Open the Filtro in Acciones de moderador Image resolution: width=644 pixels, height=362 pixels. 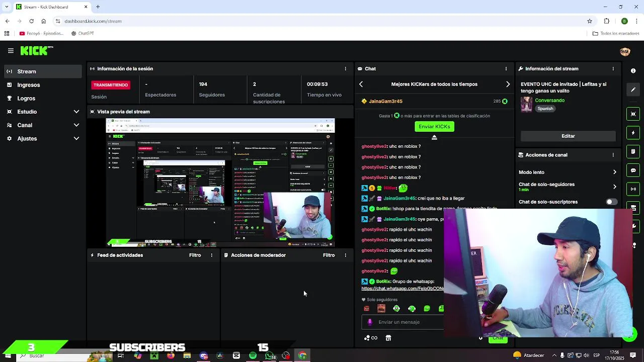click(x=329, y=255)
